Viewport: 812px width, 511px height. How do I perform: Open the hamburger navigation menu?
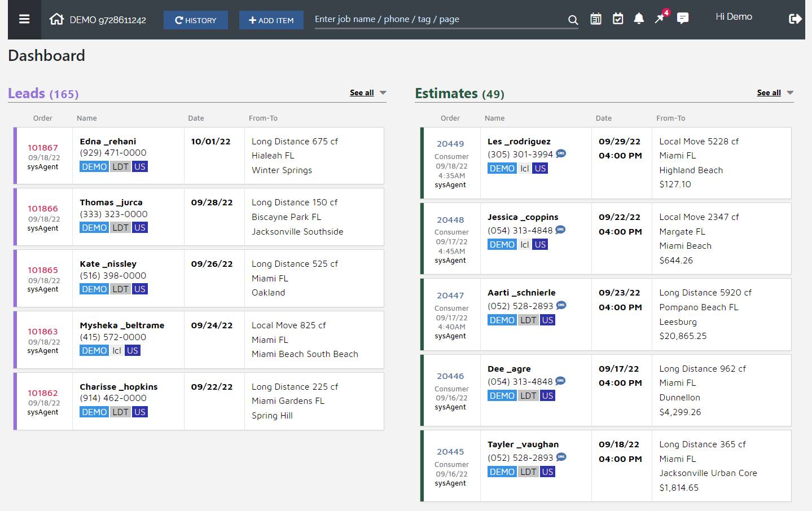tap(24, 19)
